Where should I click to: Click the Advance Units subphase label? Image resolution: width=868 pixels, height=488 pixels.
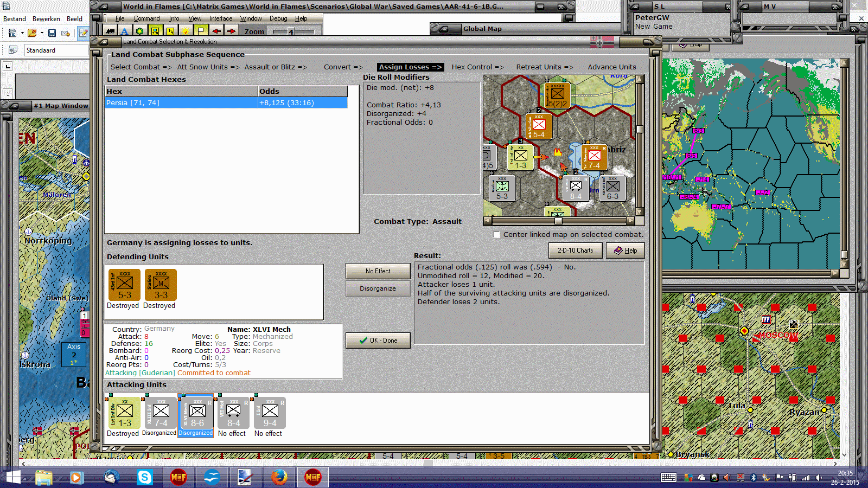pyautogui.click(x=612, y=67)
